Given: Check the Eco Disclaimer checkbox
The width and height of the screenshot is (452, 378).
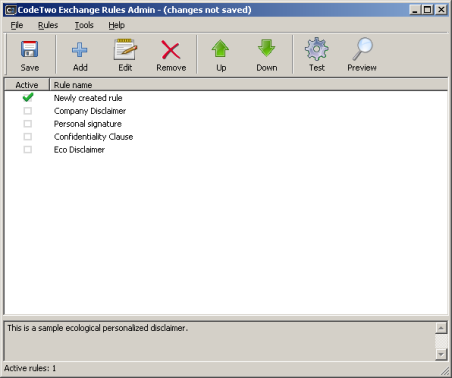Looking at the screenshot, I should coord(28,150).
